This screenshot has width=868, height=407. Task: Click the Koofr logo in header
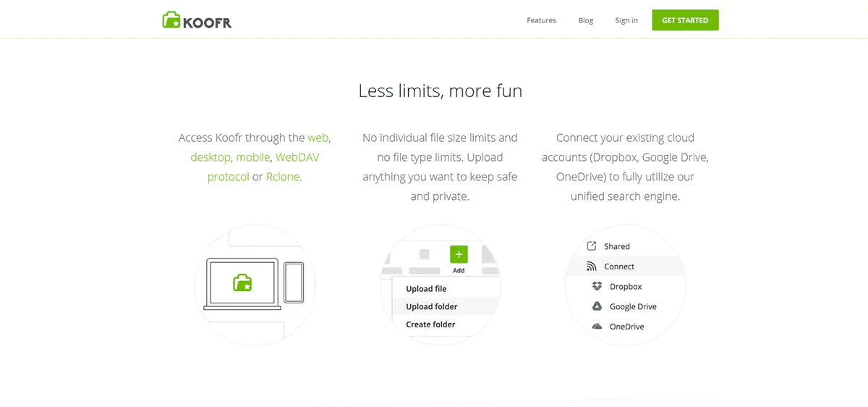click(197, 20)
